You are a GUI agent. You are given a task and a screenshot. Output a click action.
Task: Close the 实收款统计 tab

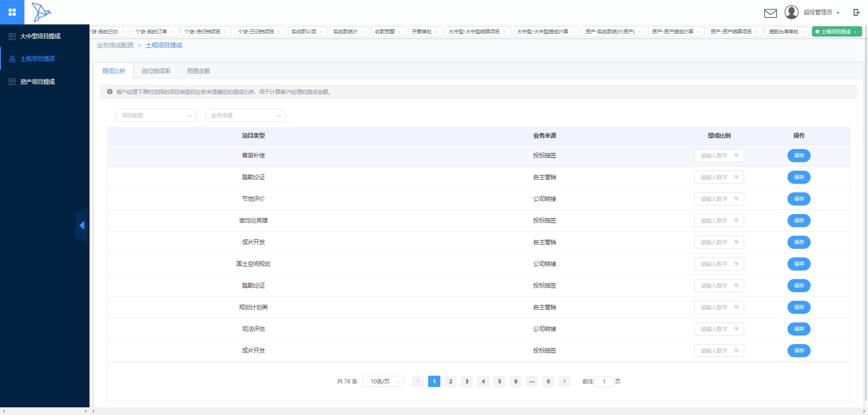click(363, 32)
